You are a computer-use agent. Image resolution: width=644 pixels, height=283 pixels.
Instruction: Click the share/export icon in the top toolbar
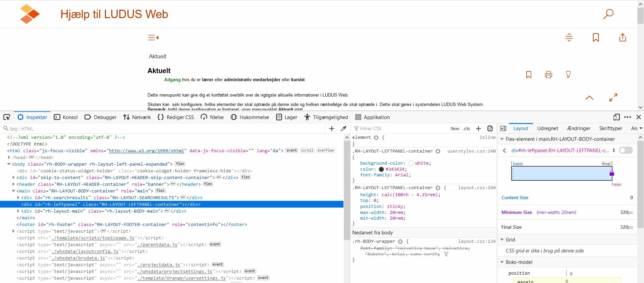point(623,37)
